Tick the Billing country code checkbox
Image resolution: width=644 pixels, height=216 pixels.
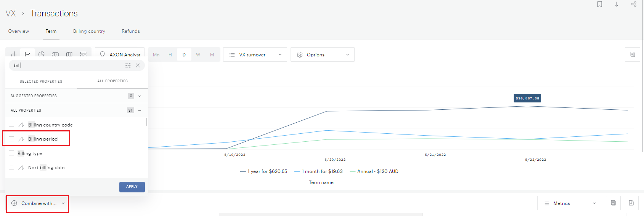(x=11, y=125)
